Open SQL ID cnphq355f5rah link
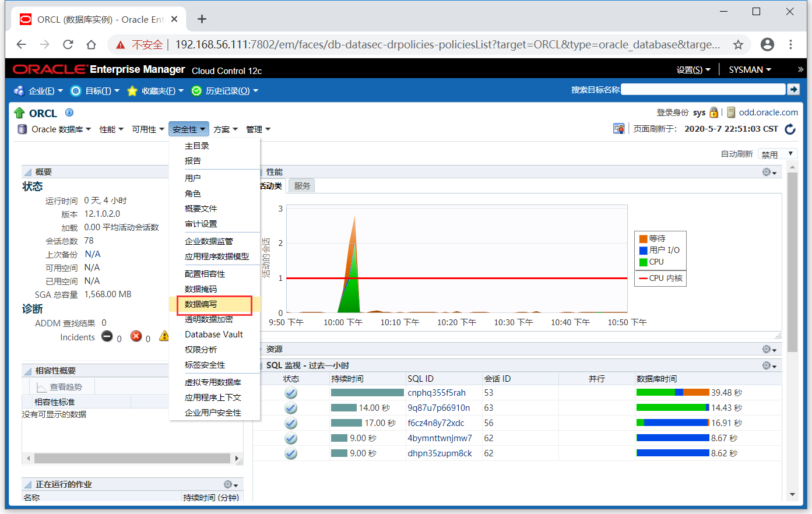812x514 pixels. [x=437, y=393]
